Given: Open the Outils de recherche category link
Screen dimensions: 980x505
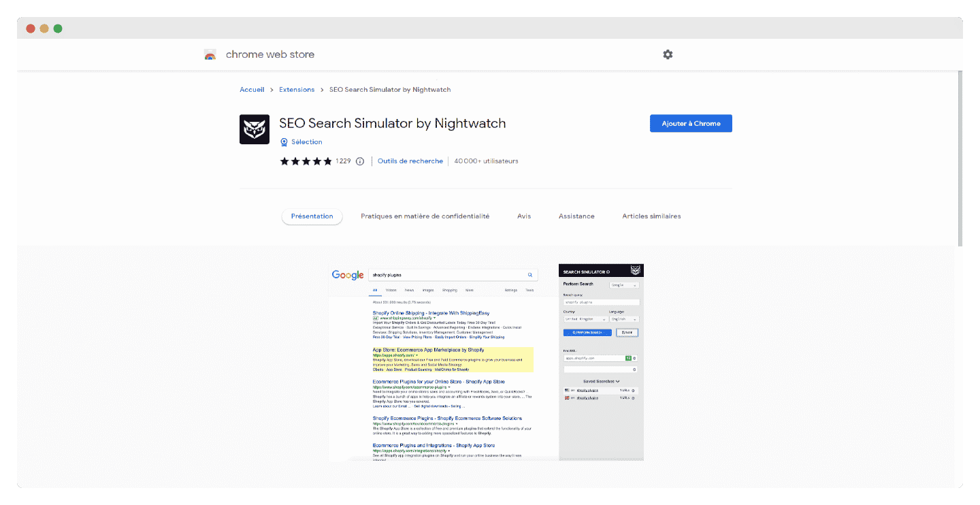Looking at the screenshot, I should coord(410,161).
